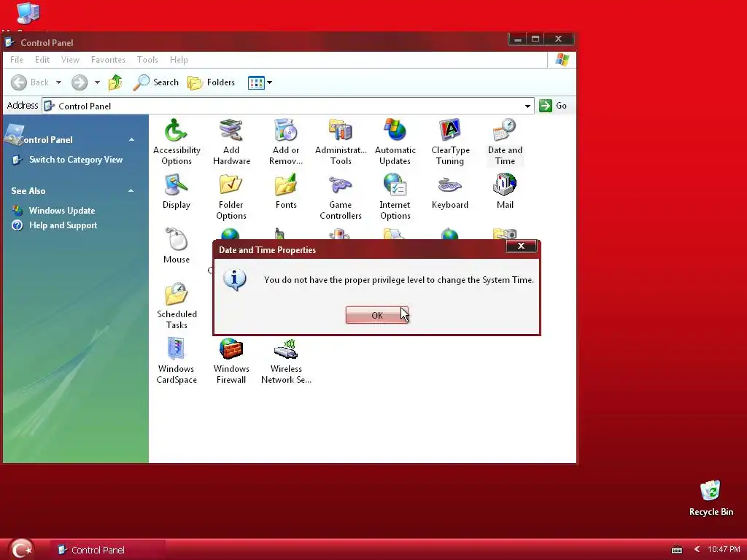Open the Forward history dropdown arrow
The width and height of the screenshot is (747, 560).
click(97, 82)
